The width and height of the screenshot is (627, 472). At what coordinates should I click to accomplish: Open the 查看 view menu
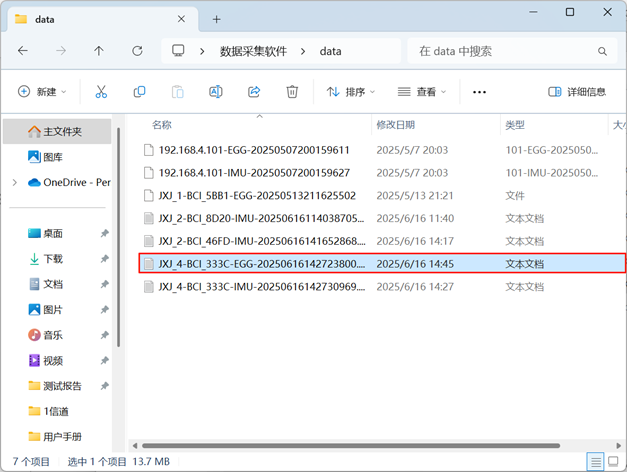(422, 92)
